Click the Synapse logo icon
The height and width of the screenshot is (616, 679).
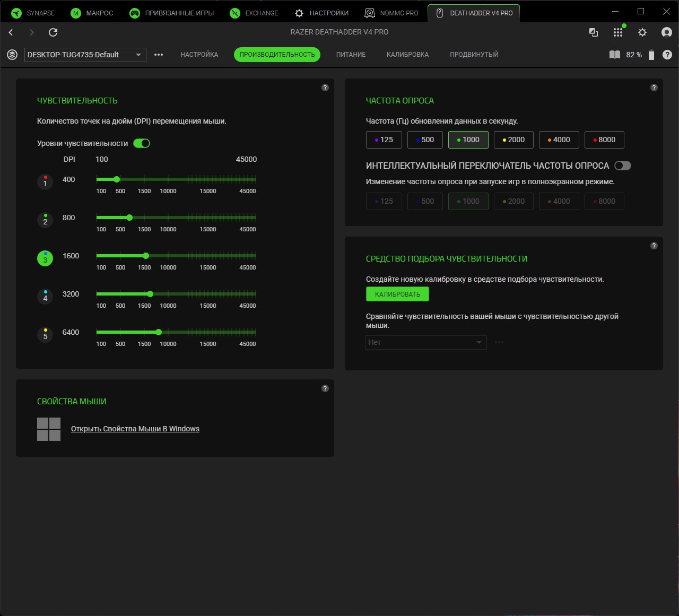pyautogui.click(x=16, y=13)
